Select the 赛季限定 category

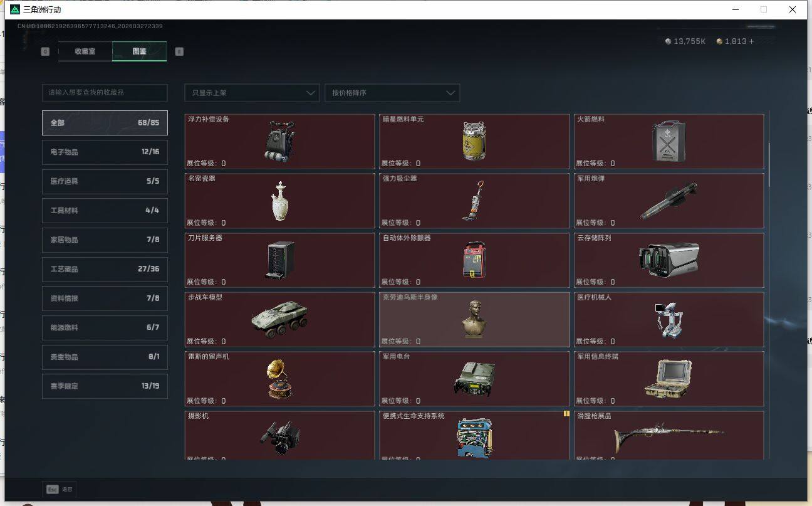(105, 386)
